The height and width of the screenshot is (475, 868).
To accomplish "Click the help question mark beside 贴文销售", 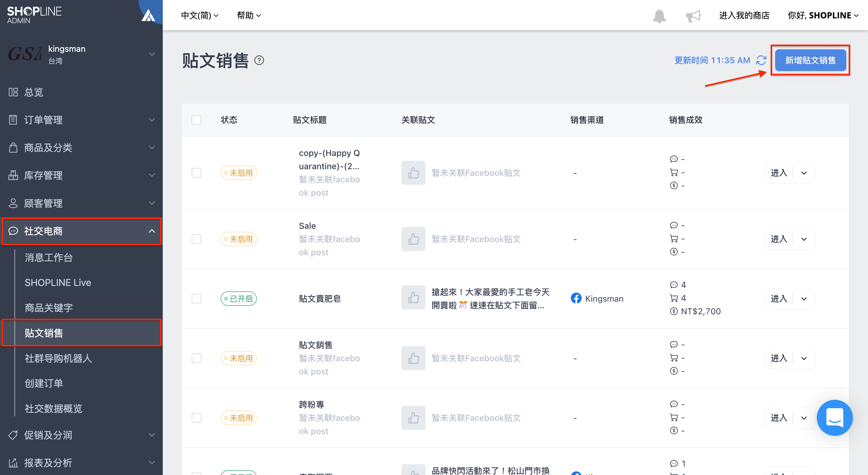I will point(259,61).
